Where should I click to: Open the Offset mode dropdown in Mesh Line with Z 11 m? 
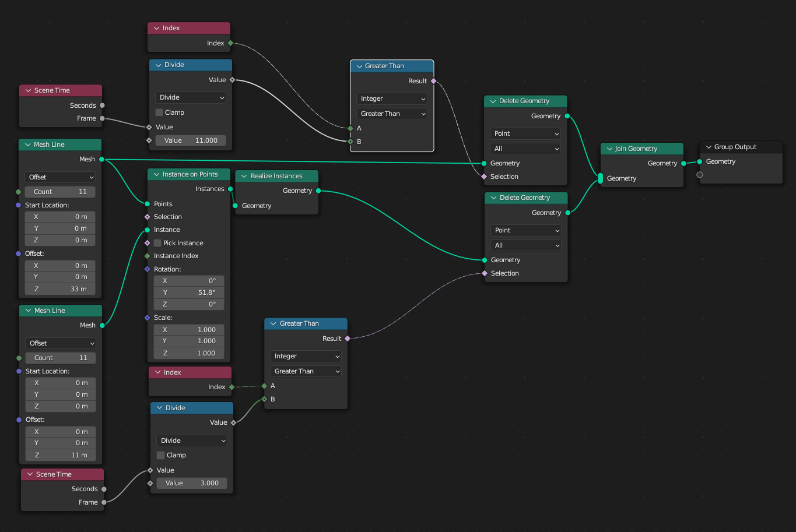[x=61, y=343]
